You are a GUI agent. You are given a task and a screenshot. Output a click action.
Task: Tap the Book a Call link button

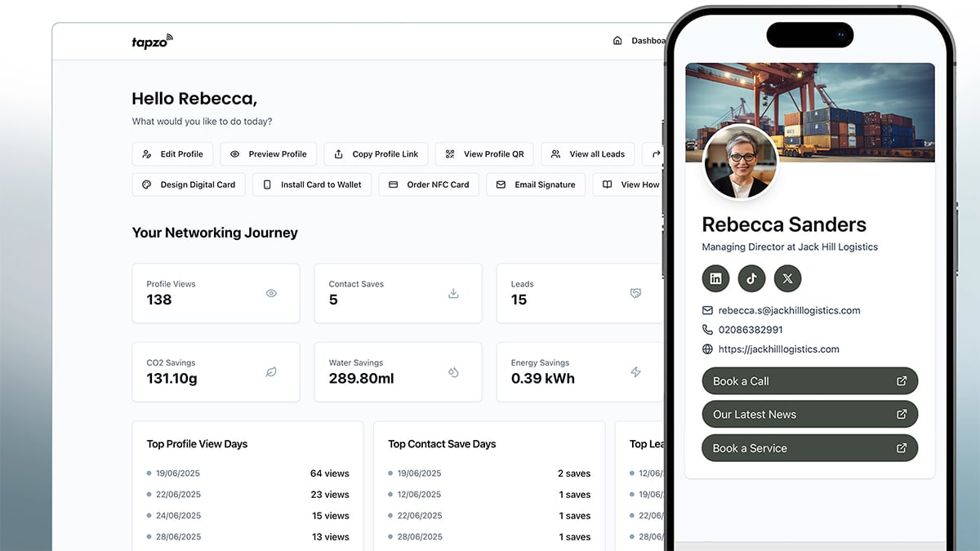click(810, 381)
